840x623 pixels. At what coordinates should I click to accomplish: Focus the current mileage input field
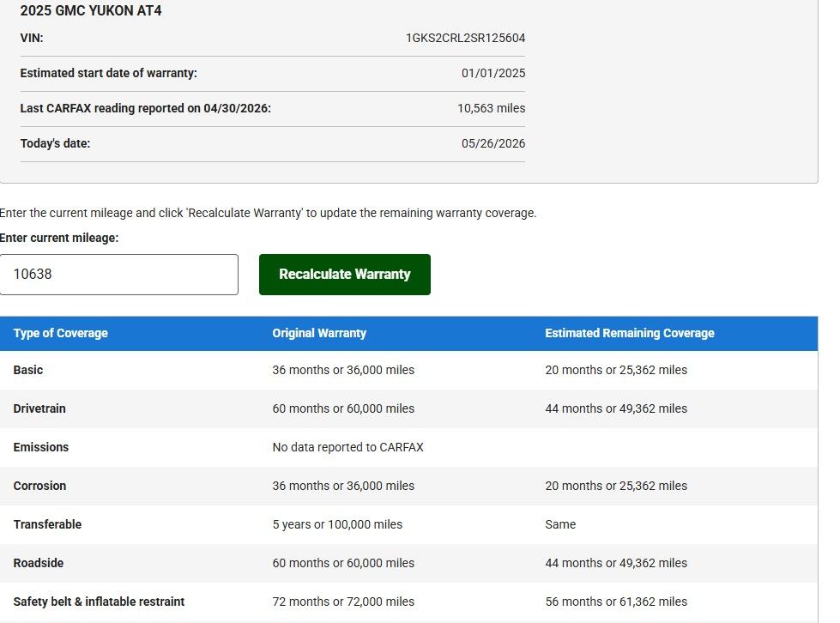tap(119, 275)
